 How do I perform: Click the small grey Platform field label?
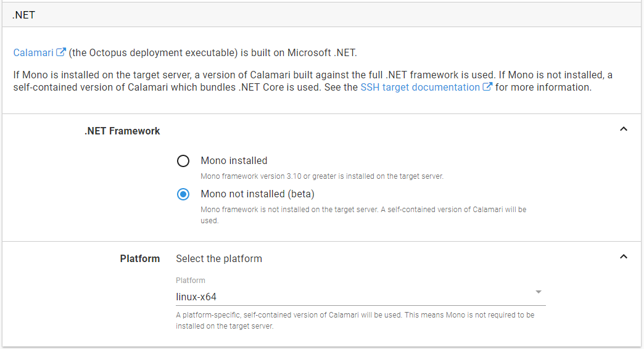click(191, 281)
